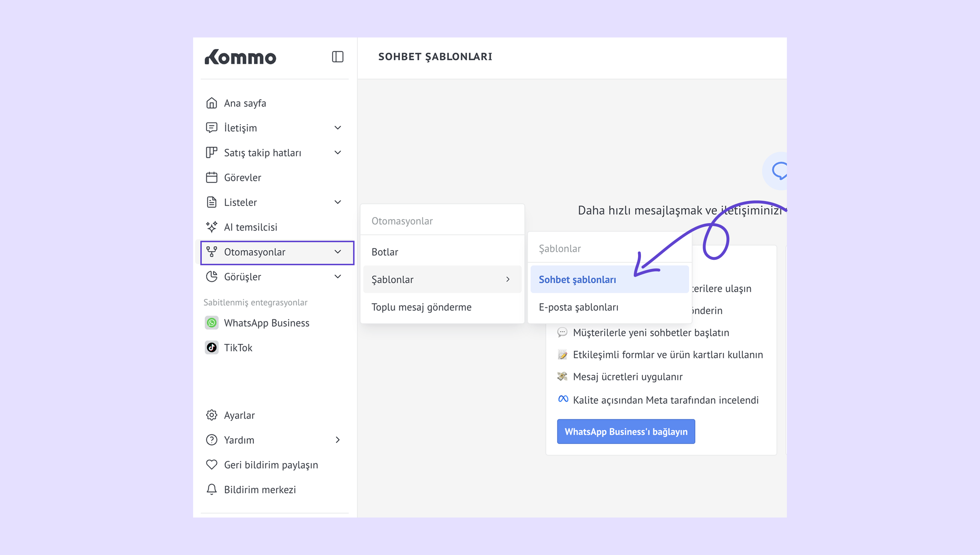The width and height of the screenshot is (980, 555).
Task: Open Toplu mesaj gönderme item
Action: coord(422,307)
